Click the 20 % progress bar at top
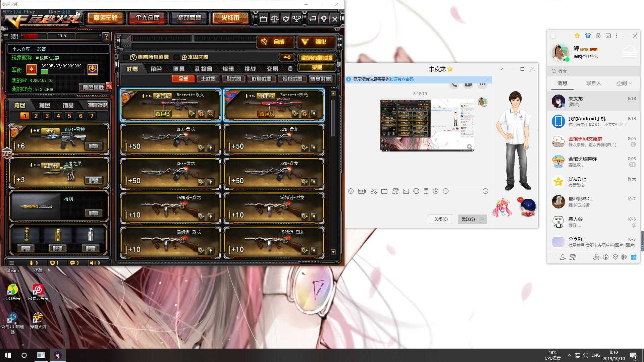The image size is (644, 362). point(62,36)
